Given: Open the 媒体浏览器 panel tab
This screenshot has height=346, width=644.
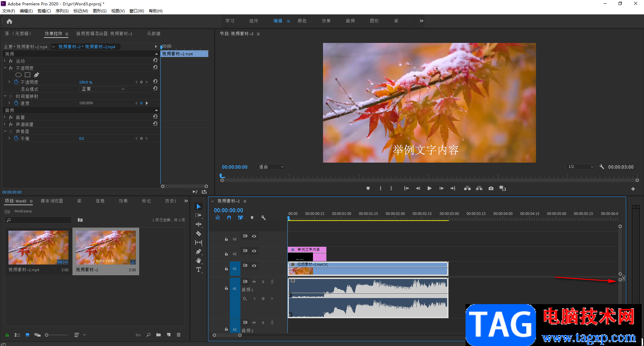Looking at the screenshot, I should pos(52,201).
